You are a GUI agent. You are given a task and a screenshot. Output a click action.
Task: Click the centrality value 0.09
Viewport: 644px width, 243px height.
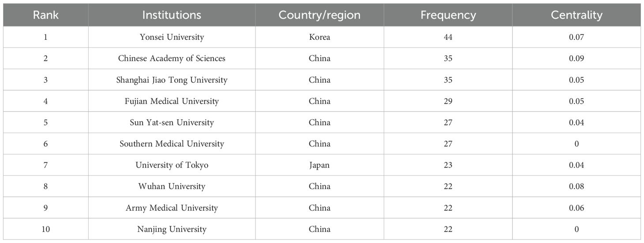(576, 58)
